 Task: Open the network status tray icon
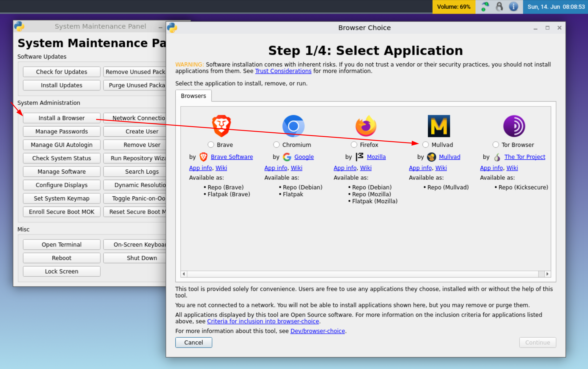(485, 6)
